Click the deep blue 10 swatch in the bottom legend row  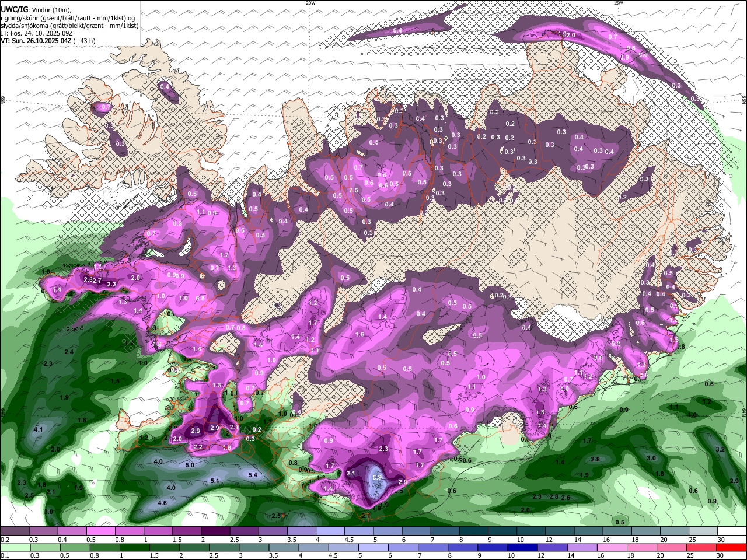point(523,547)
